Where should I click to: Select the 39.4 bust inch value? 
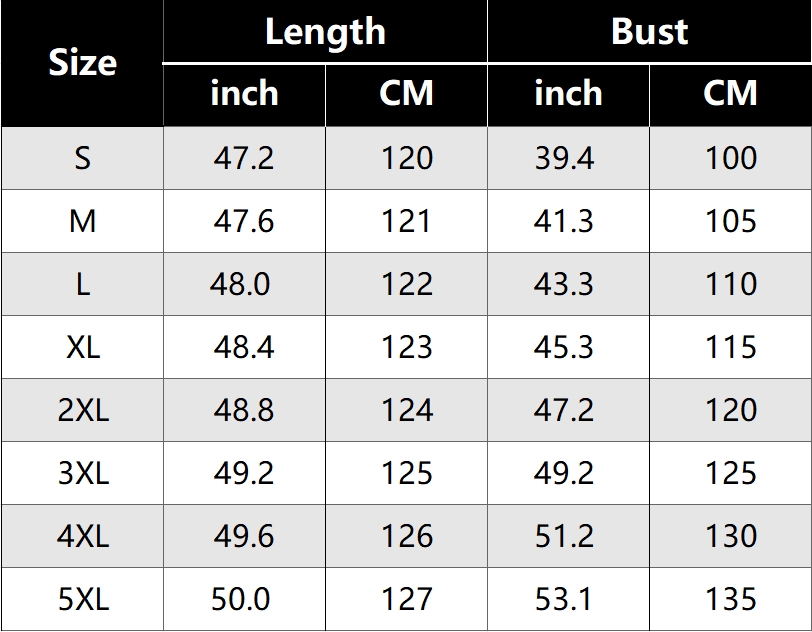[564, 158]
